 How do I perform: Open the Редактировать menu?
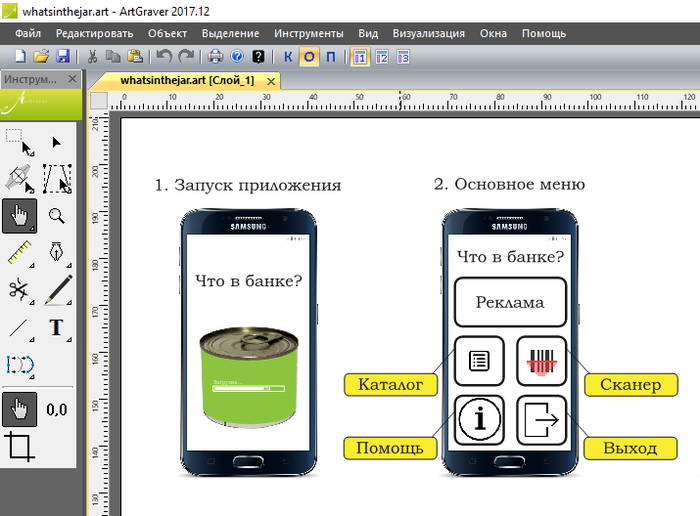coord(94,33)
